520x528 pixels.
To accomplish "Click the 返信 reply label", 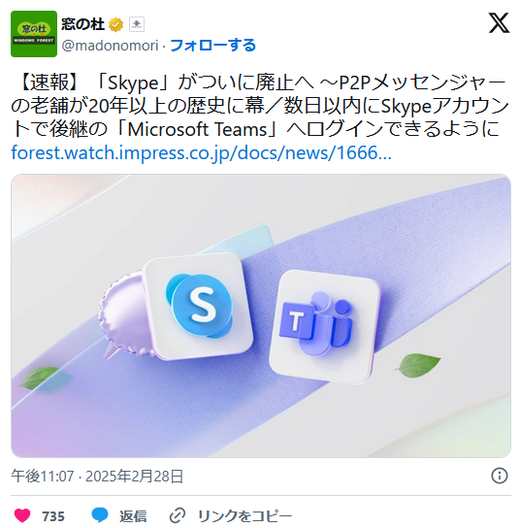I will click(x=133, y=516).
